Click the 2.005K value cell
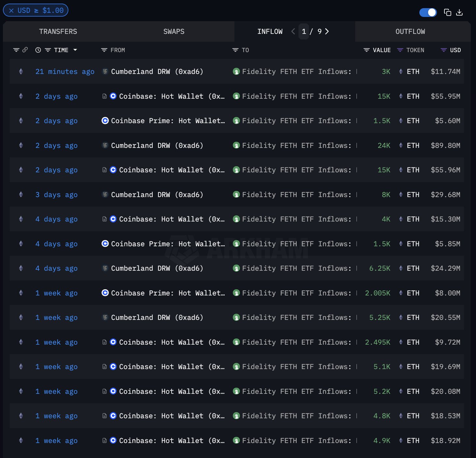 pos(377,293)
